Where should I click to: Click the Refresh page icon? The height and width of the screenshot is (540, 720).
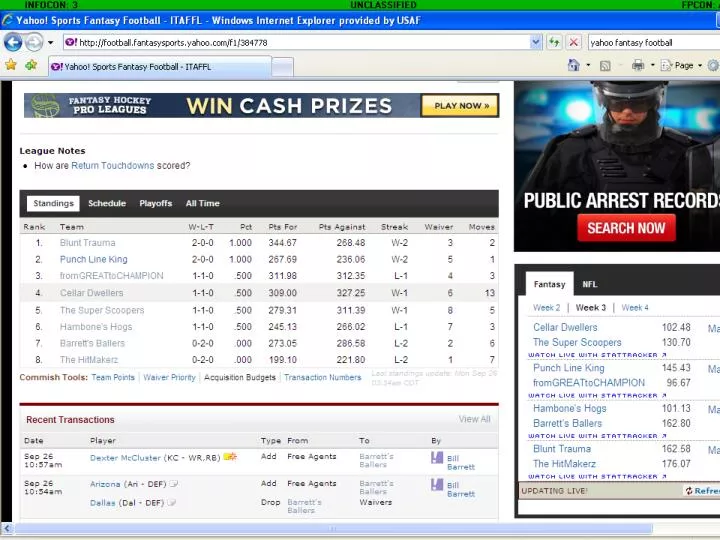pos(554,43)
